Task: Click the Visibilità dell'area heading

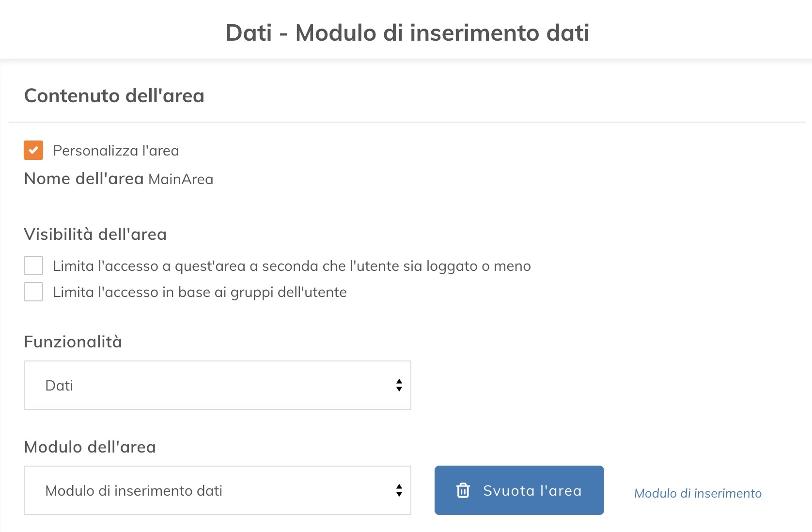Action: (95, 235)
